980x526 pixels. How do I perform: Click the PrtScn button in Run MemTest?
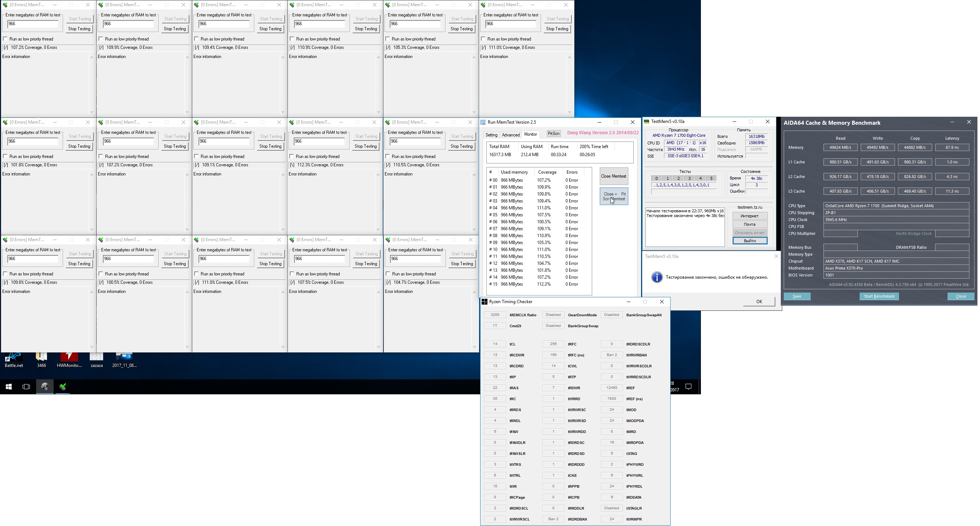pyautogui.click(x=553, y=134)
